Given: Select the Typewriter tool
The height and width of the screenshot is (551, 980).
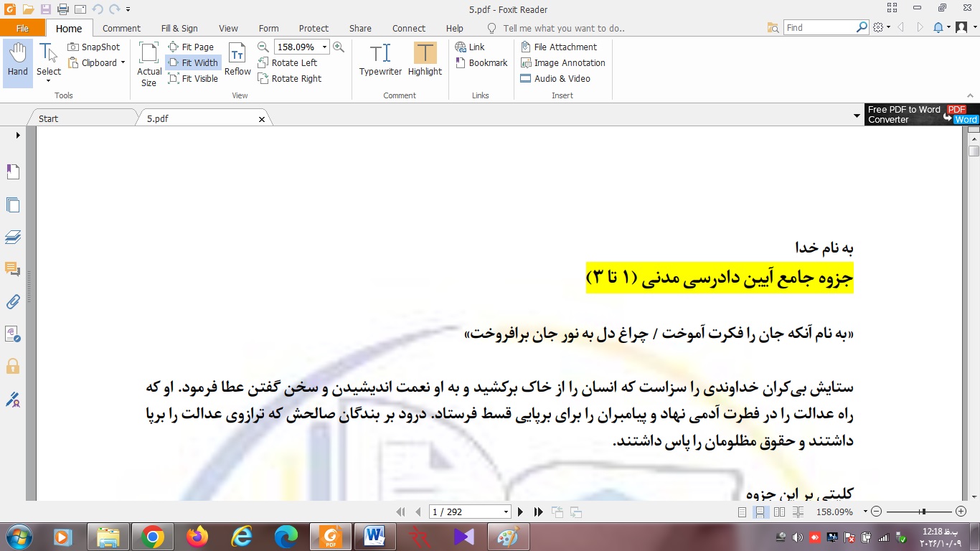Looking at the screenshot, I should tap(380, 60).
